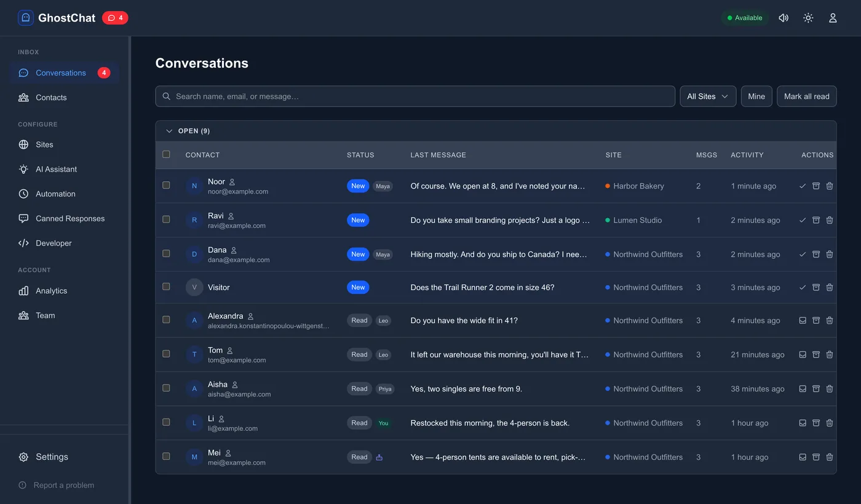Image resolution: width=861 pixels, height=504 pixels.
Task: Check the box for Noor's row
Action: pos(166,185)
